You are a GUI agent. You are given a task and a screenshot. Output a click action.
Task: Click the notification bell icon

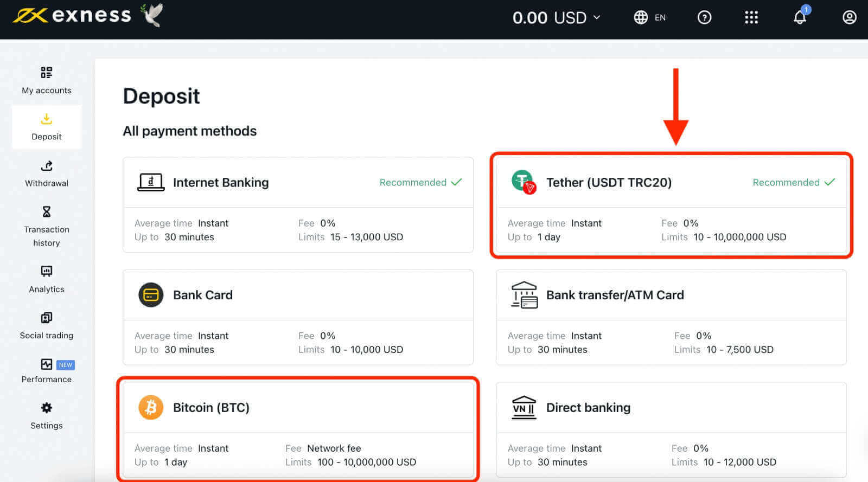click(x=800, y=17)
